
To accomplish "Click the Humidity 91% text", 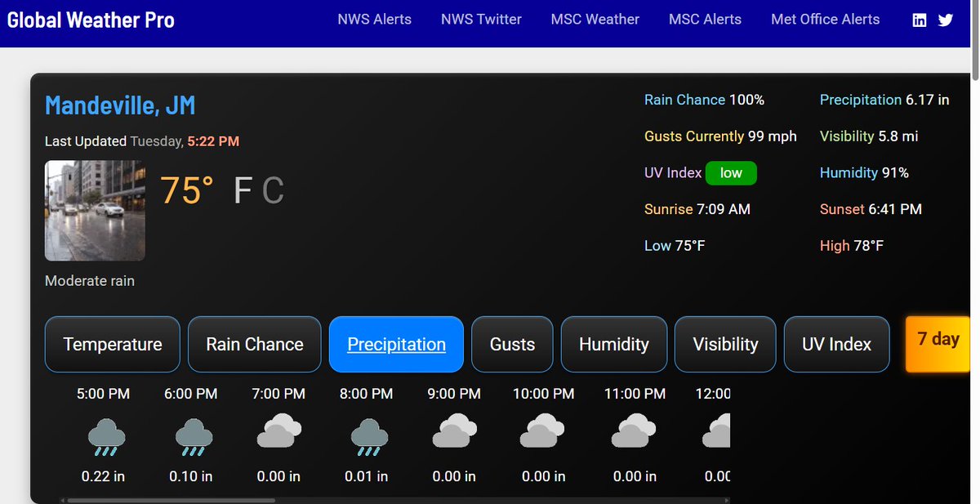I will point(864,173).
